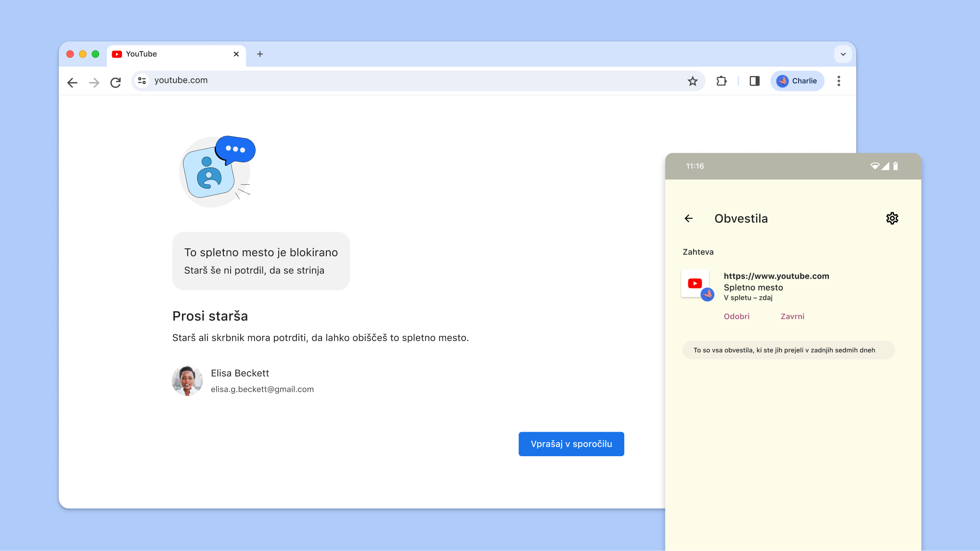Tap 'V spletu – zdaj' timestamp text
Image resolution: width=980 pixels, height=551 pixels.
click(x=748, y=297)
